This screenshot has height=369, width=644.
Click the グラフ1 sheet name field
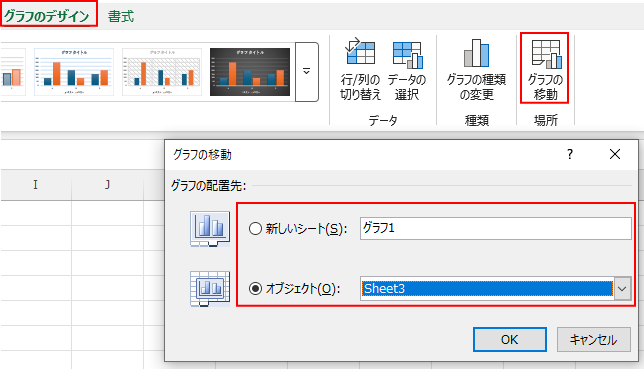[x=496, y=228]
